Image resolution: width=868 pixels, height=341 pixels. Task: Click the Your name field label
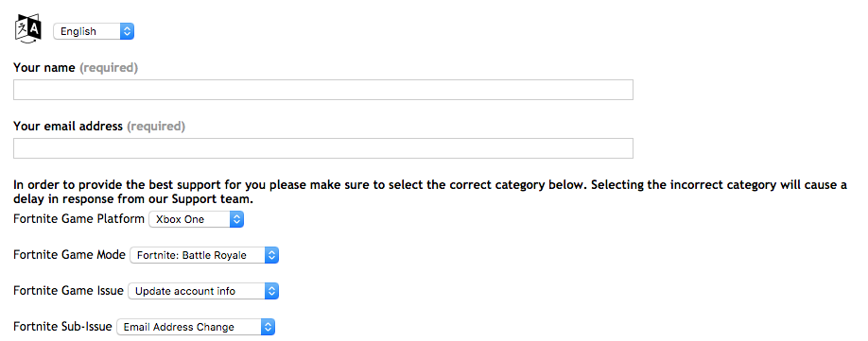pyautogui.click(x=76, y=67)
